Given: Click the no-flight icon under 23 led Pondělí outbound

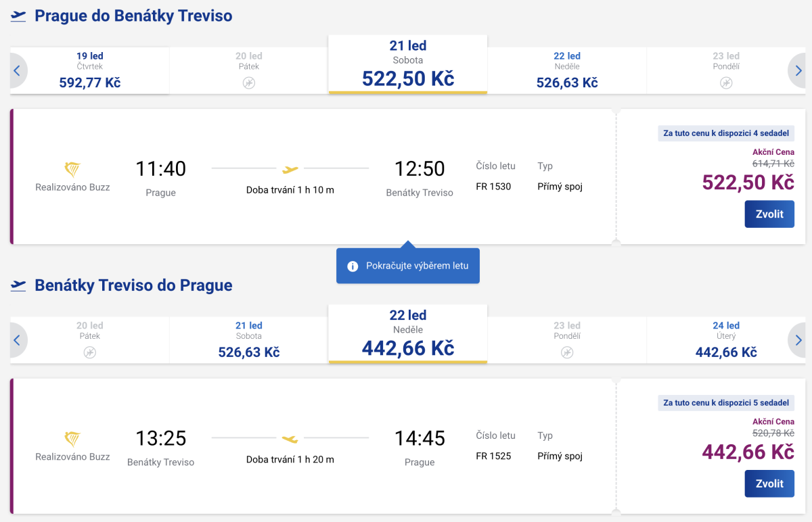Looking at the screenshot, I should 726,82.
